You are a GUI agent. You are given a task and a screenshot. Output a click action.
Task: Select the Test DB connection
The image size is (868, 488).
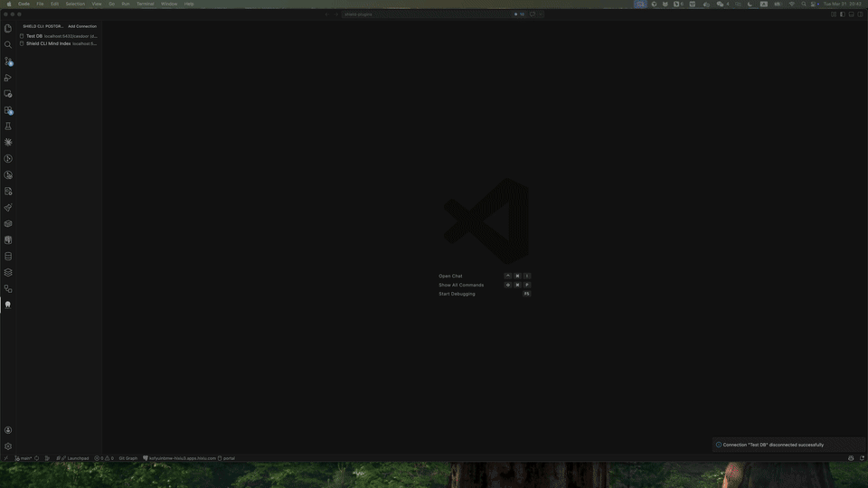click(x=58, y=36)
